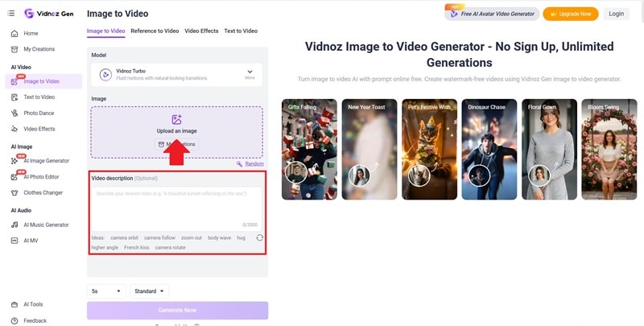Viewport: 644px width, 326px height.
Task: Open AI Tools in sidebar
Action: [x=33, y=304]
